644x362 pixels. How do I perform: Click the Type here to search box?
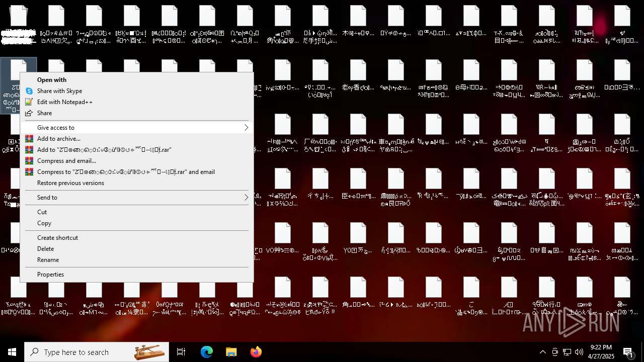click(97, 352)
